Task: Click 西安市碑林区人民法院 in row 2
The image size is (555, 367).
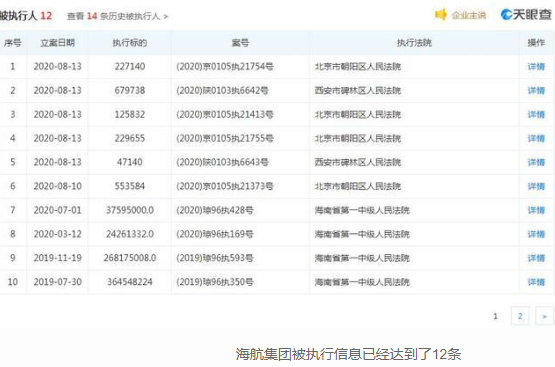Action: pos(358,91)
